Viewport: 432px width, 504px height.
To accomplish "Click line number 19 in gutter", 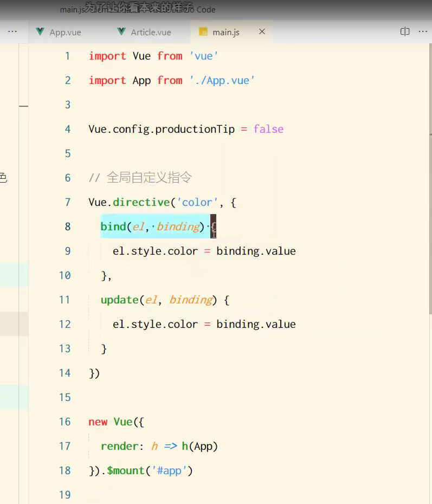I will pyautogui.click(x=65, y=495).
